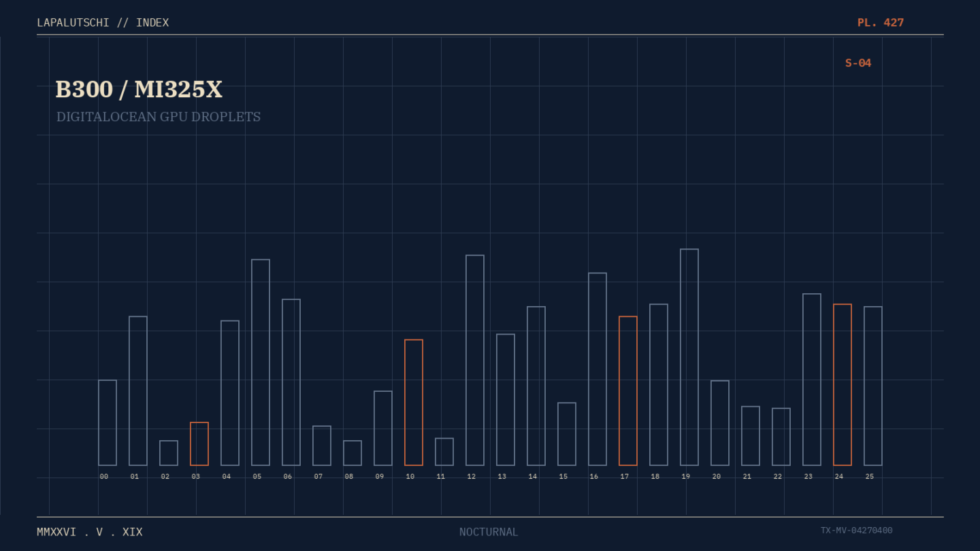Image resolution: width=980 pixels, height=551 pixels.
Task: Click the bar above label 13
Action: pyautogui.click(x=506, y=400)
